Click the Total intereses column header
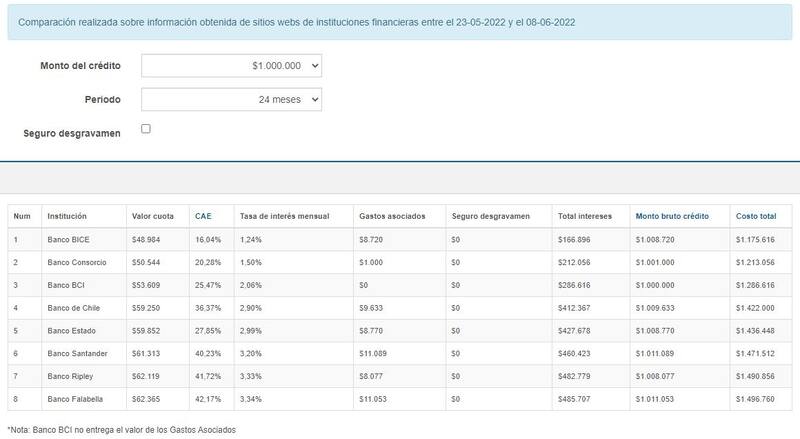 pos(584,215)
